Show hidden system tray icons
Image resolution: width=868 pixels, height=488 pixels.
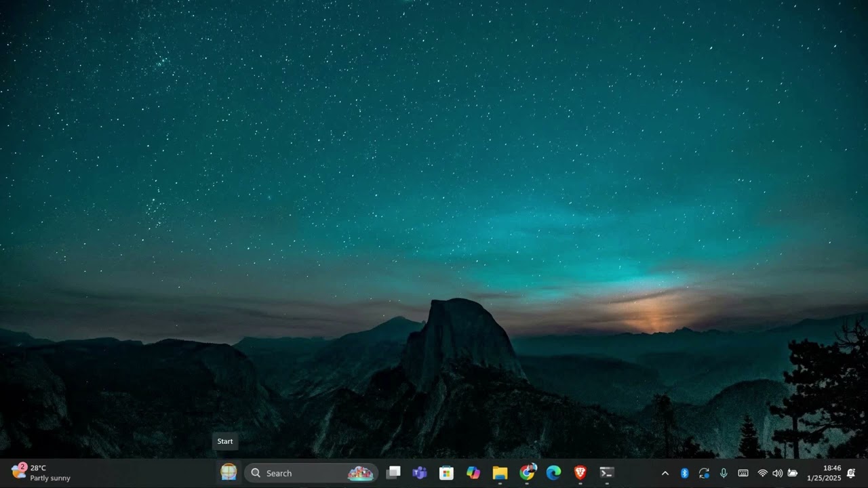click(665, 473)
